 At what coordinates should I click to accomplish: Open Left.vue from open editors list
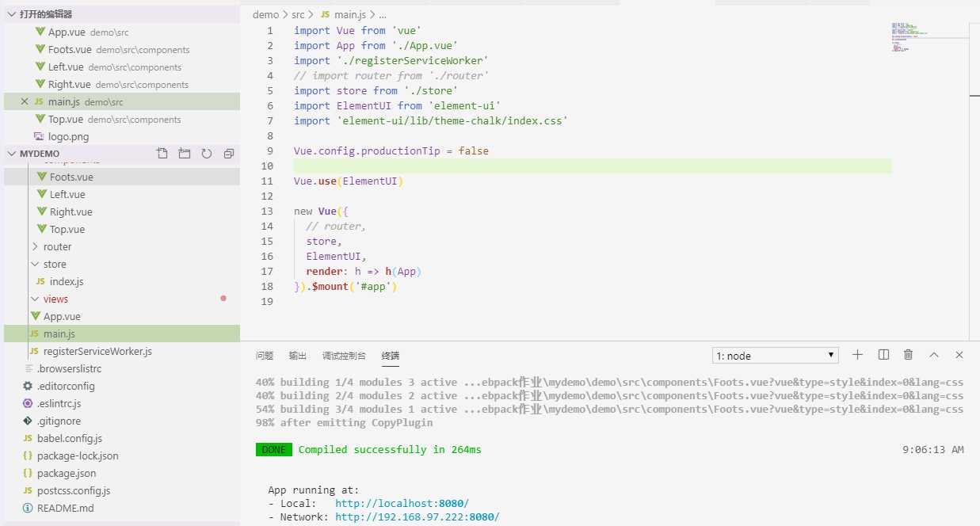tap(121, 67)
